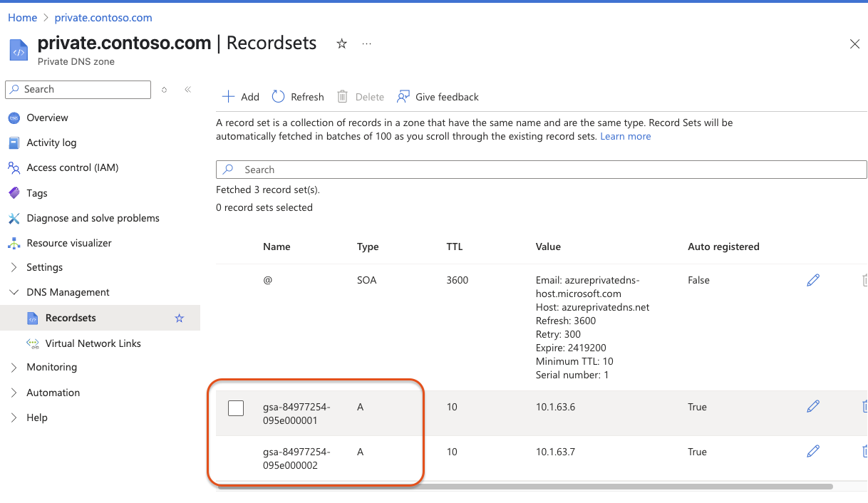Open the Tags page
The image size is (868, 503).
(x=37, y=193)
